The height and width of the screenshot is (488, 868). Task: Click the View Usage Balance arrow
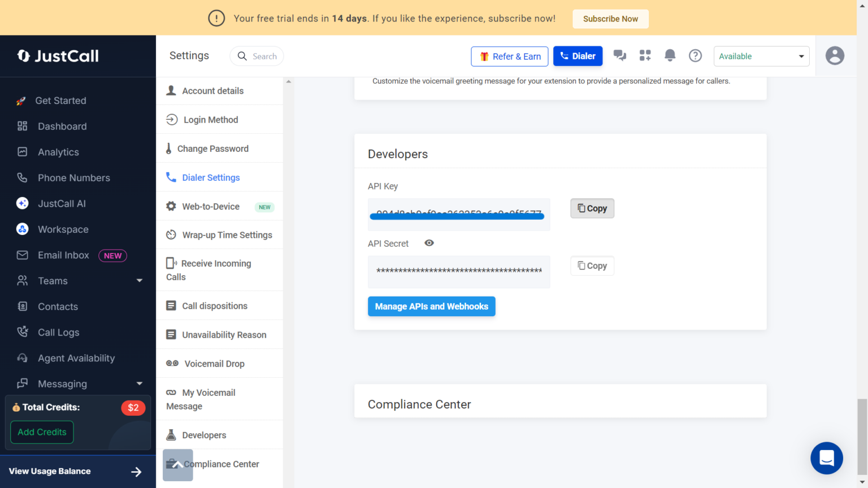[x=136, y=472]
